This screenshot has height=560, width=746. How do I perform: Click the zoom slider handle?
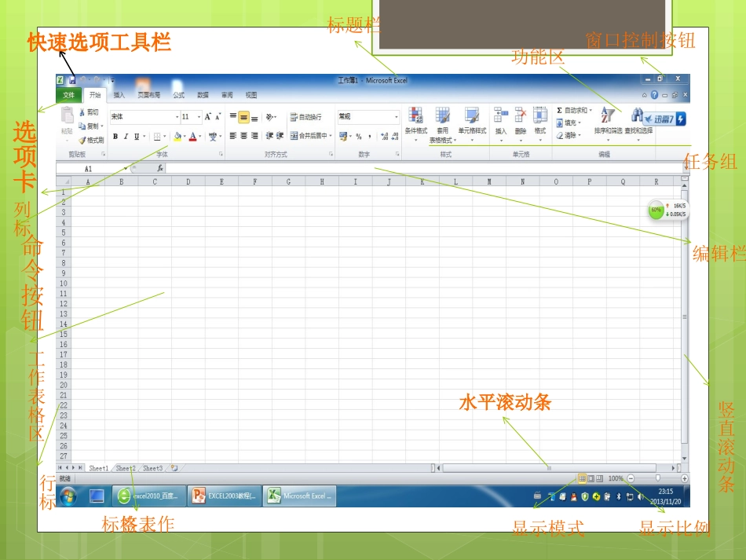pos(658,478)
